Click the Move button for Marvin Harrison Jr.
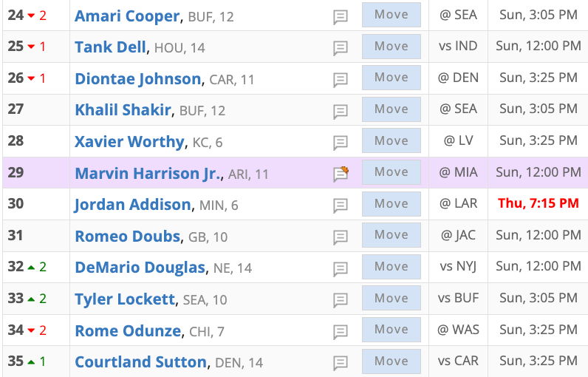588x377 pixels. [x=391, y=172]
